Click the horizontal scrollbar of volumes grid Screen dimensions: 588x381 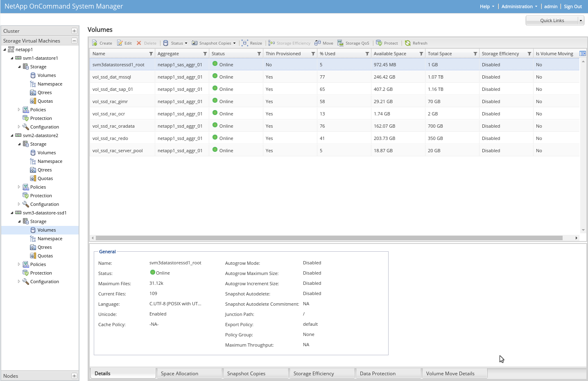pos(329,238)
